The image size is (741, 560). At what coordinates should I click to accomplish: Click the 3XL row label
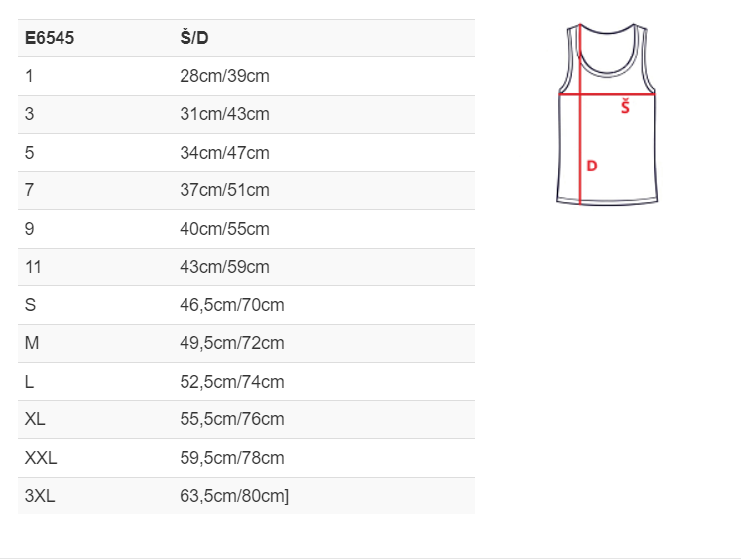[x=40, y=496]
